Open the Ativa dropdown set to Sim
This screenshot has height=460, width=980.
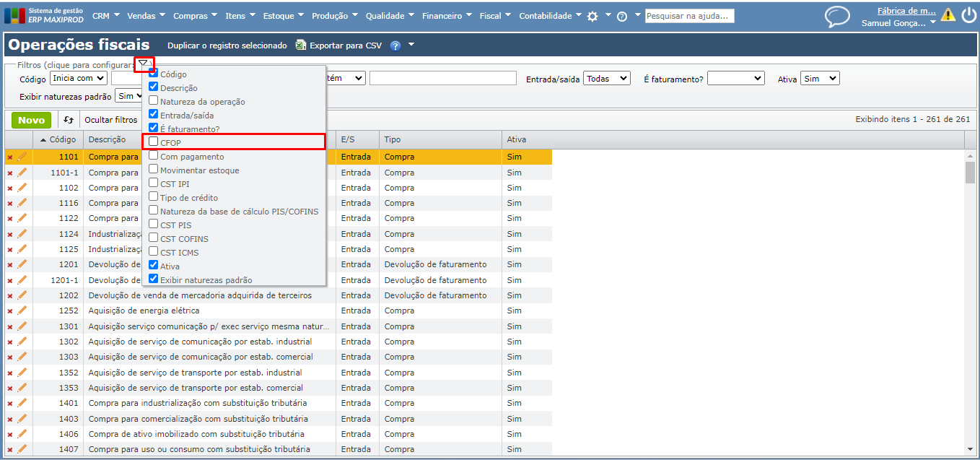pyautogui.click(x=820, y=78)
